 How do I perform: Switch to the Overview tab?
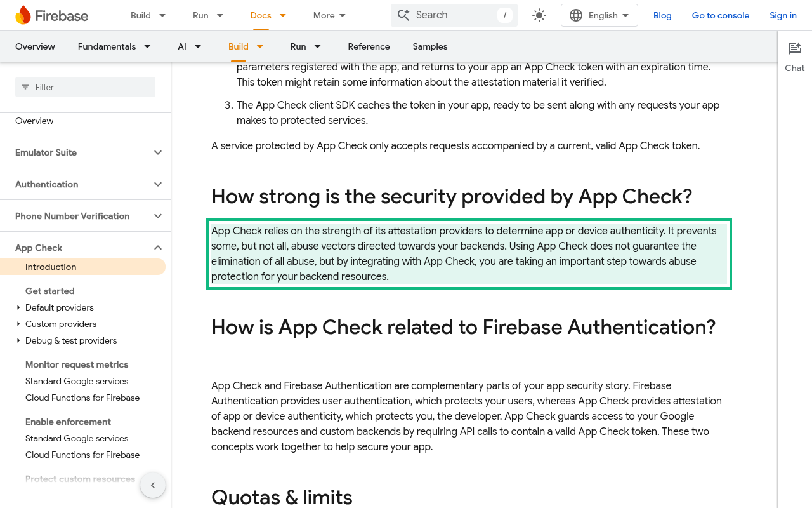tap(35, 46)
